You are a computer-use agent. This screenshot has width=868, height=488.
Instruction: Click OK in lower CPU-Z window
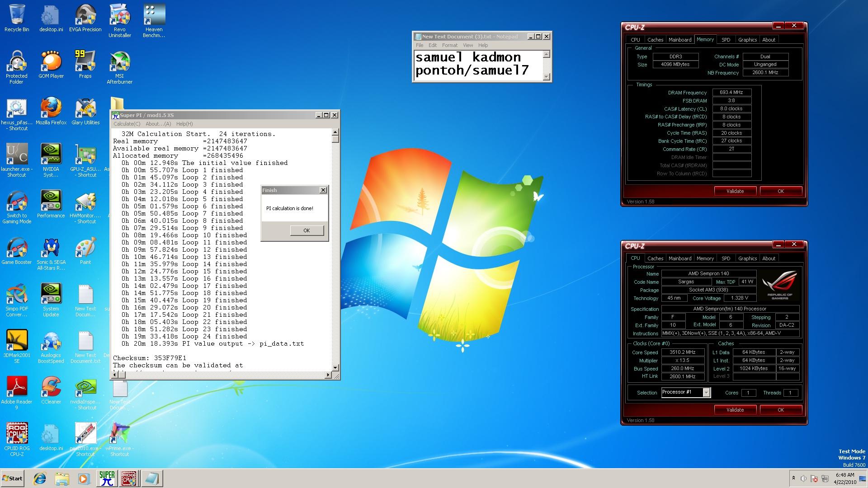[781, 410]
